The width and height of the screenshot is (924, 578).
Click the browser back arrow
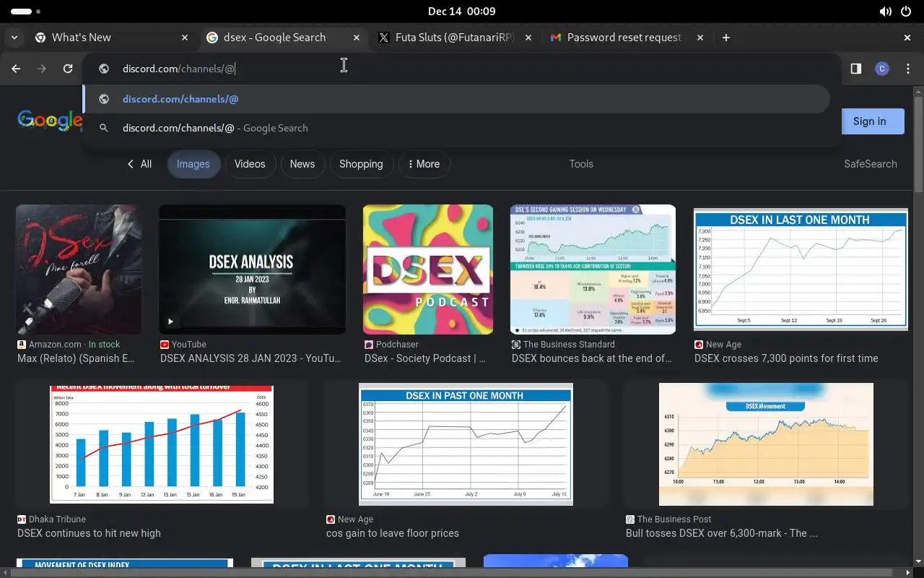coord(16,69)
